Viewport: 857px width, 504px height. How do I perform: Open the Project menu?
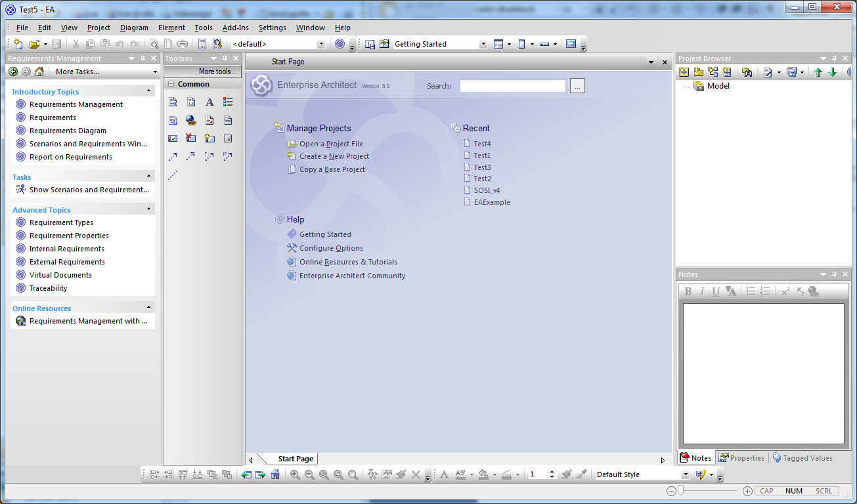[x=99, y=28]
